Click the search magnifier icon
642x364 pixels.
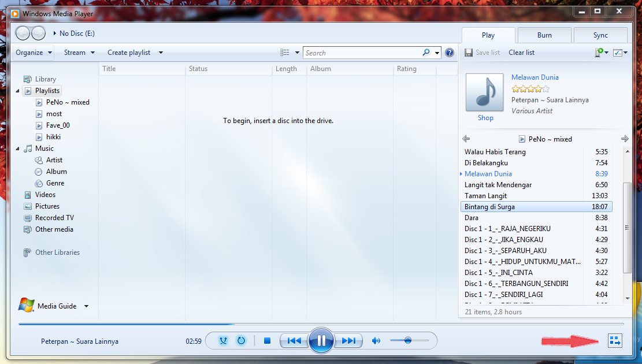[426, 53]
